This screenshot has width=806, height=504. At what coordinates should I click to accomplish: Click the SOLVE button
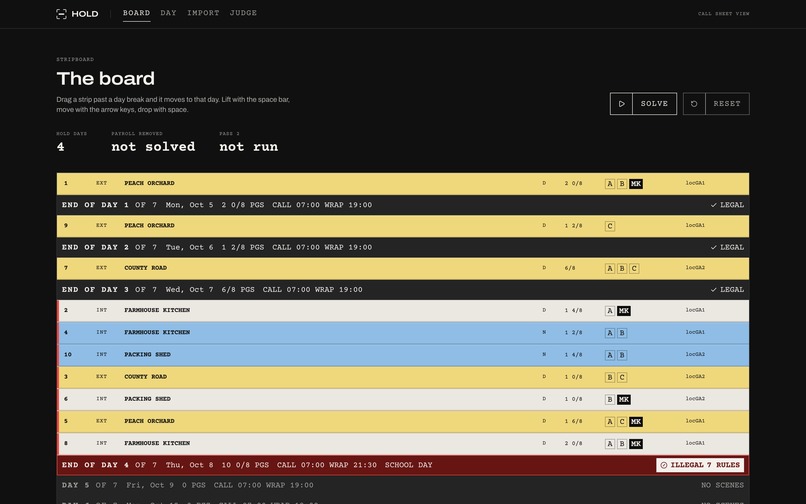pos(643,104)
